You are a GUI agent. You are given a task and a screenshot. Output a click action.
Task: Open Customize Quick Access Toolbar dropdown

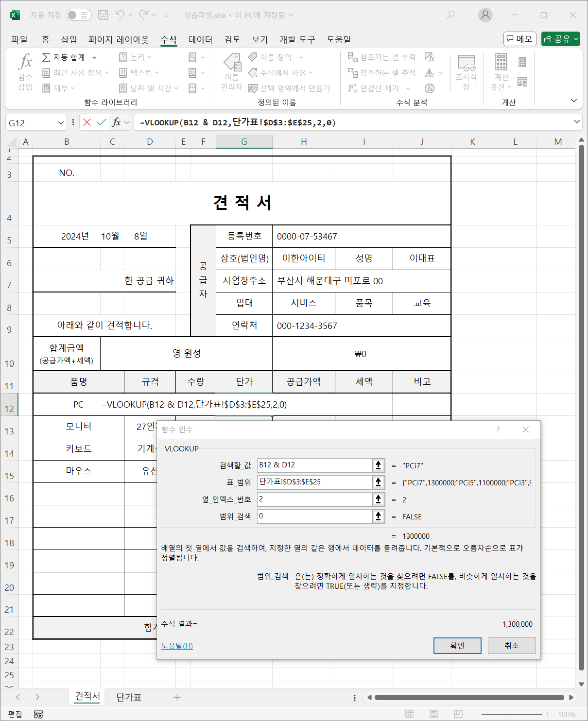(x=166, y=15)
